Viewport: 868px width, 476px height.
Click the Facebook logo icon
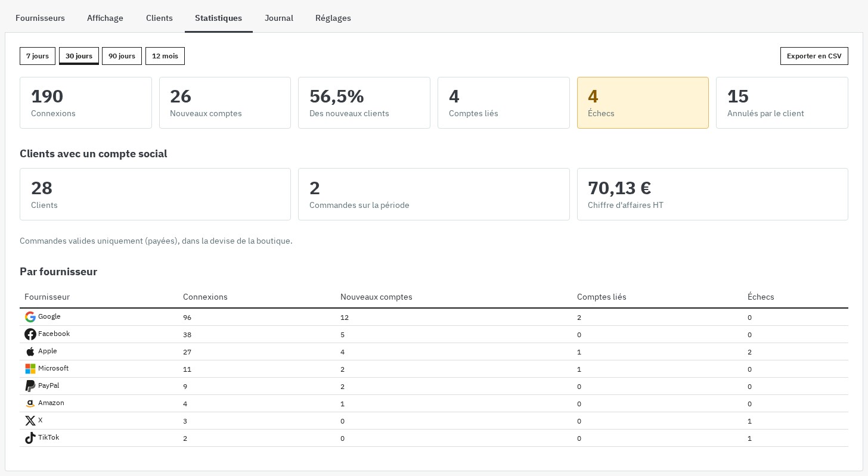(x=30, y=334)
